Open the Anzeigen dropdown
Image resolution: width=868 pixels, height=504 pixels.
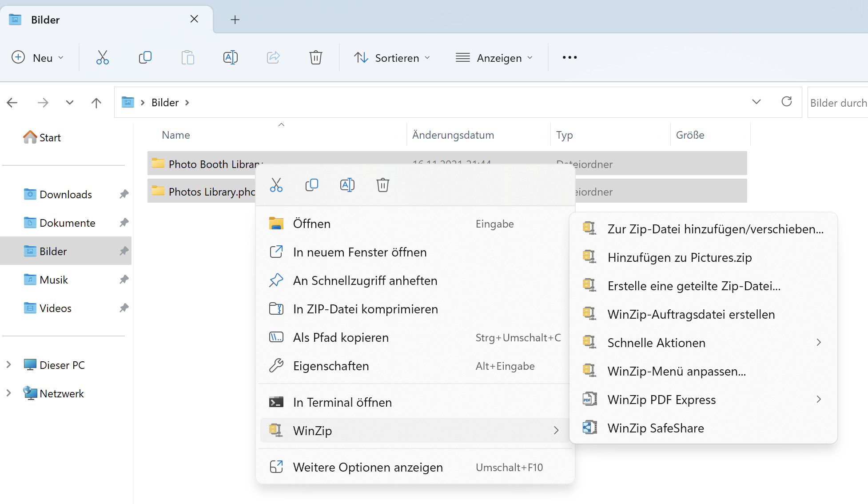point(494,58)
